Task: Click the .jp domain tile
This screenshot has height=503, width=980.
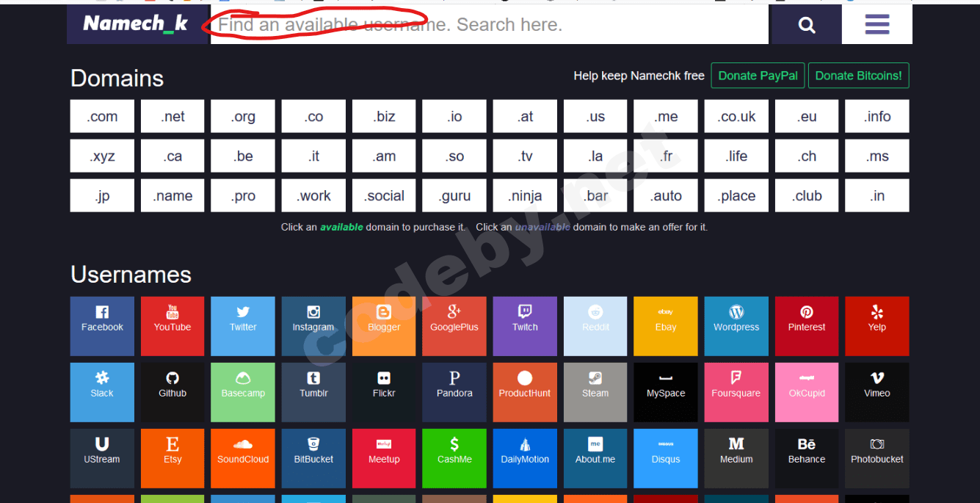Action: (x=102, y=195)
